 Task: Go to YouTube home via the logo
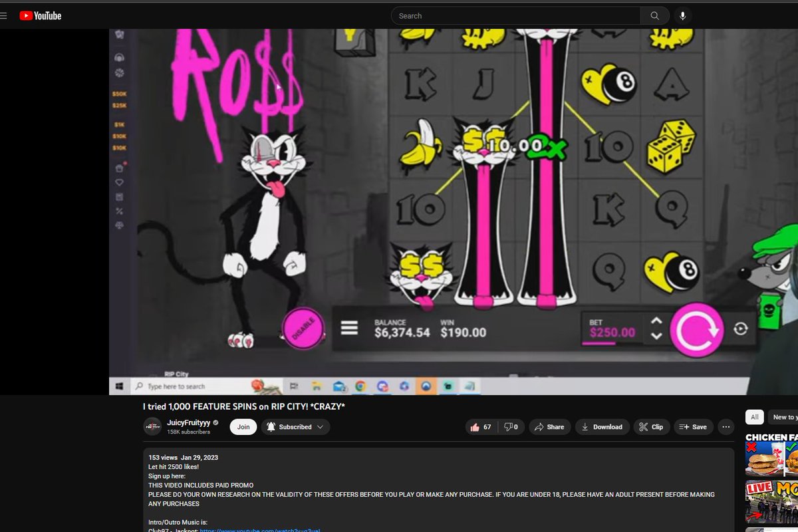coord(40,16)
